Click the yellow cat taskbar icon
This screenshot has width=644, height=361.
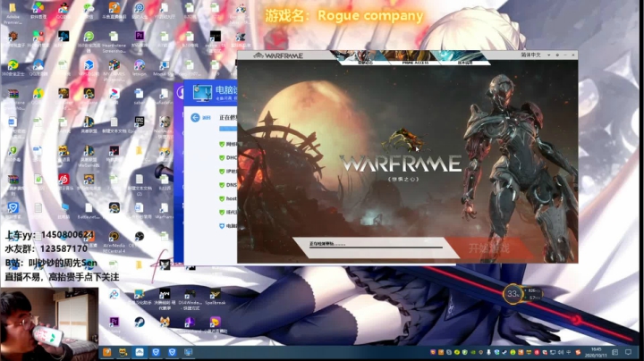click(123, 352)
